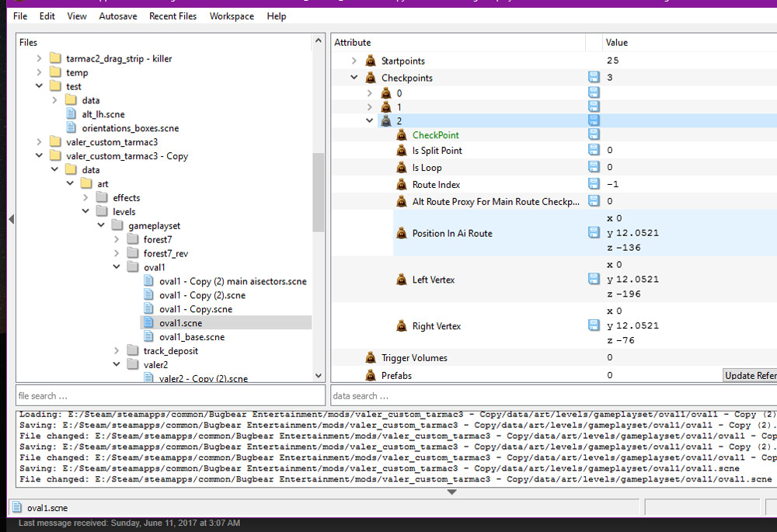Click save icon for Route Index

[594, 184]
